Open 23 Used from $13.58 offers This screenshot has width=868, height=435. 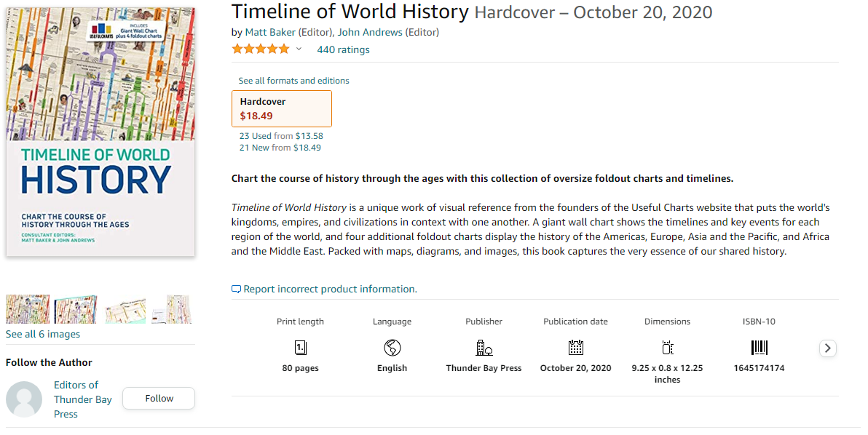(281, 136)
